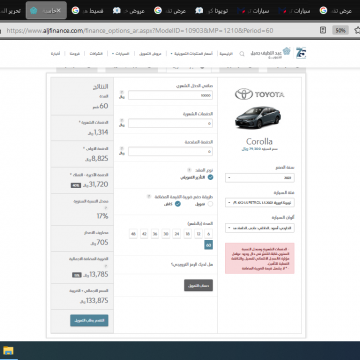Viewport: 360px width, 360px height.
Task: Click the first payment value 8,825
Action: click(99, 159)
